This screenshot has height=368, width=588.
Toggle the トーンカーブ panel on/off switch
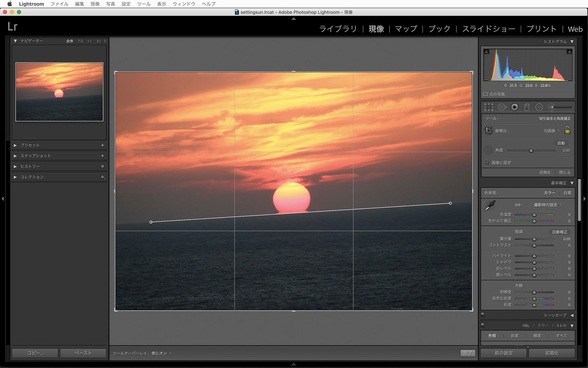click(482, 315)
